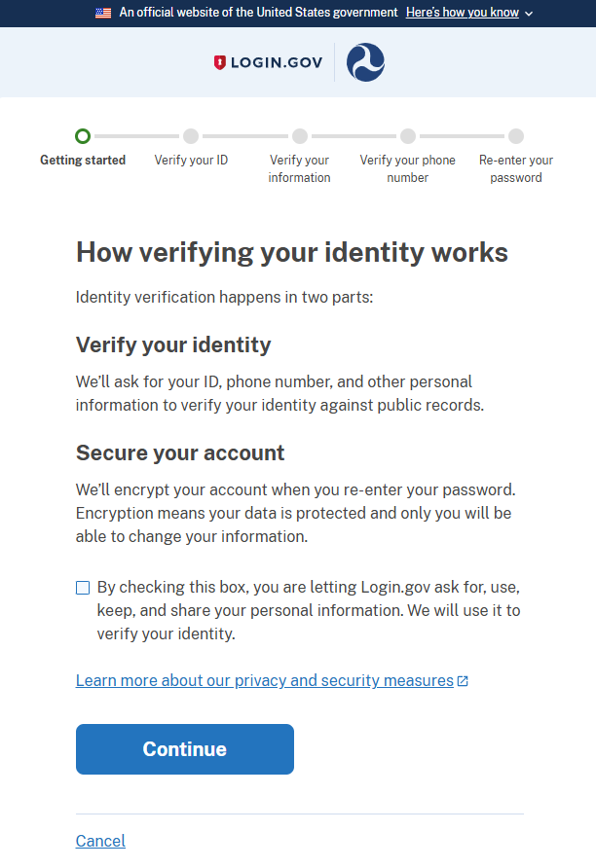Expand "Here's how you know" details
Viewport: 596px width, 868px height.
462,13
